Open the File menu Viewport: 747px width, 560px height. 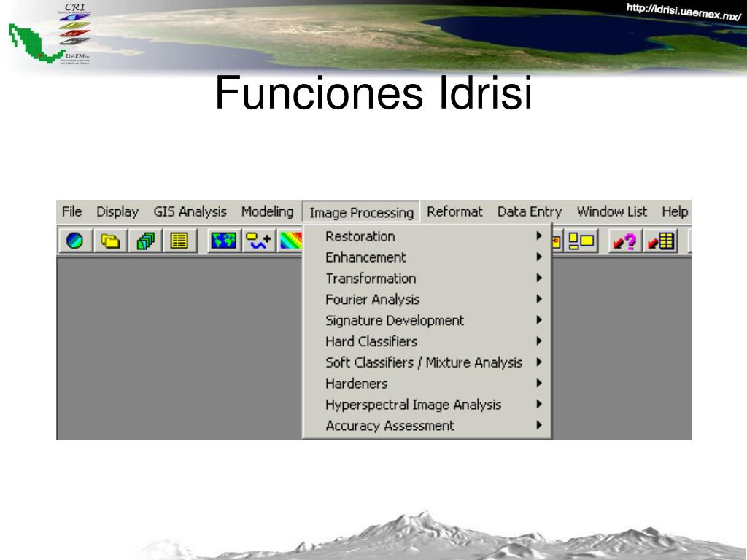[72, 211]
